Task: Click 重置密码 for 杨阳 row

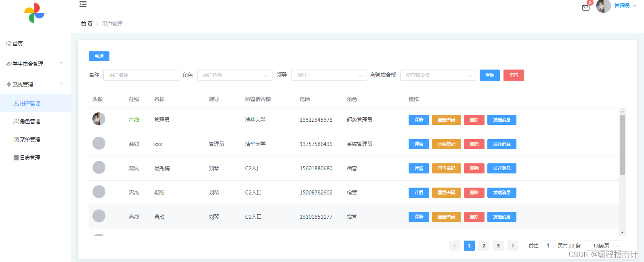Action: pyautogui.click(x=446, y=192)
